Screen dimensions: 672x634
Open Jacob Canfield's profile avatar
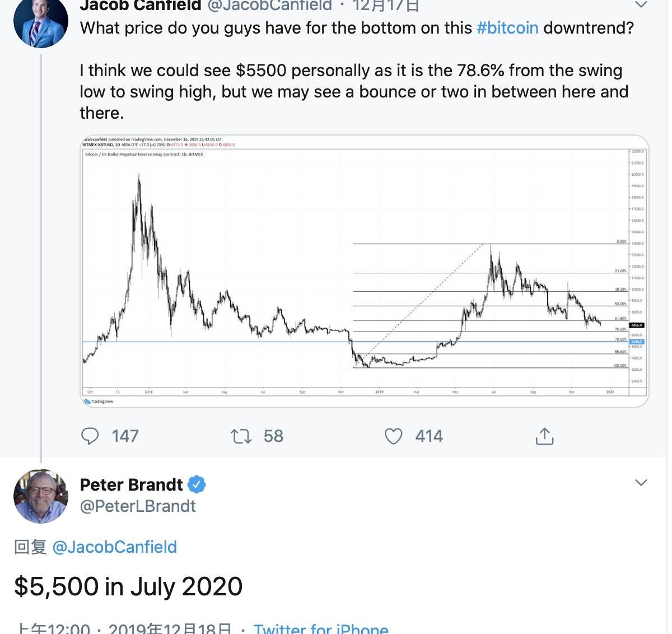point(40,22)
